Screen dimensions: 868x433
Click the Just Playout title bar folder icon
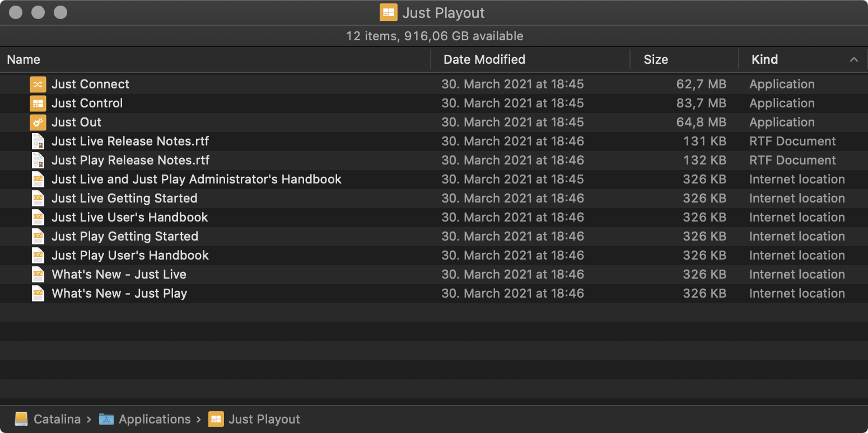click(x=389, y=12)
